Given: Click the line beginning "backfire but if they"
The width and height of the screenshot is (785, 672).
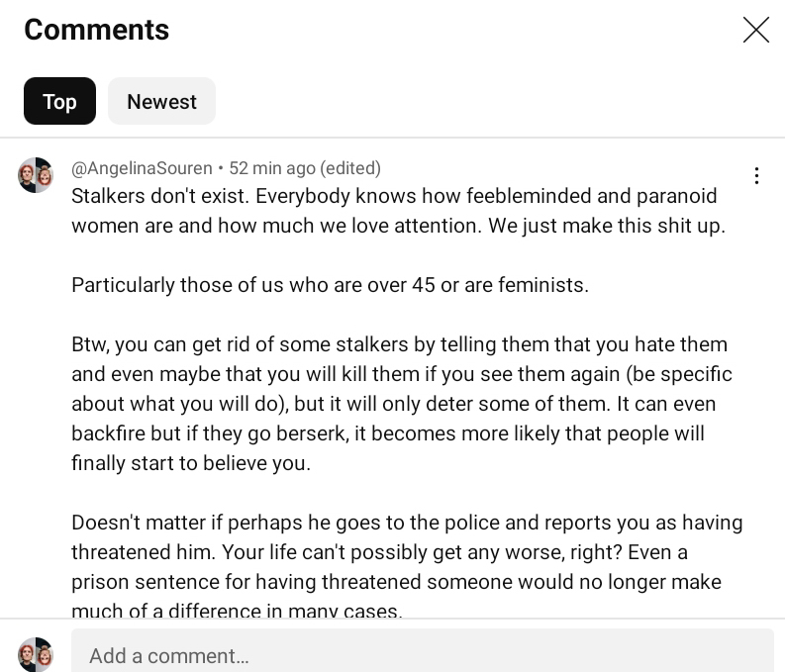Looking at the screenshot, I should click(x=387, y=433).
